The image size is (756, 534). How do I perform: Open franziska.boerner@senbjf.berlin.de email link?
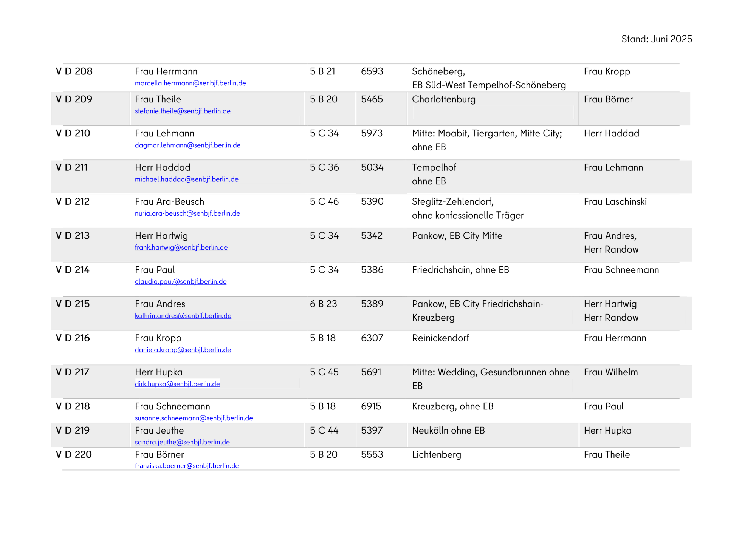pos(186,466)
